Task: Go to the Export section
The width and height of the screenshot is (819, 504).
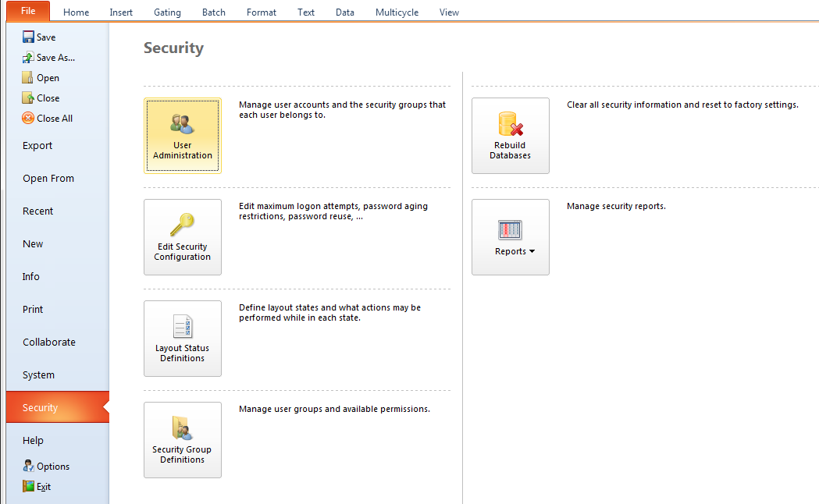Action: (x=37, y=146)
